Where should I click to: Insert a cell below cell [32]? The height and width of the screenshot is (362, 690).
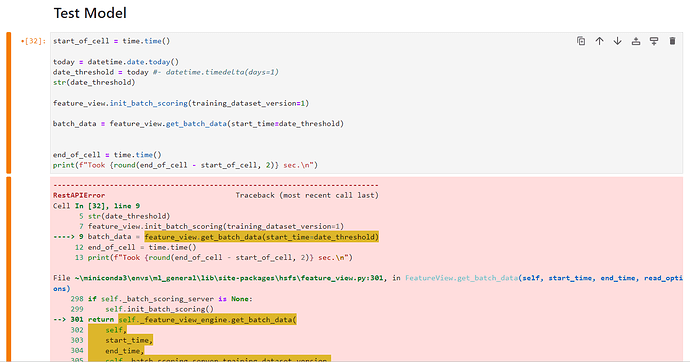click(654, 41)
